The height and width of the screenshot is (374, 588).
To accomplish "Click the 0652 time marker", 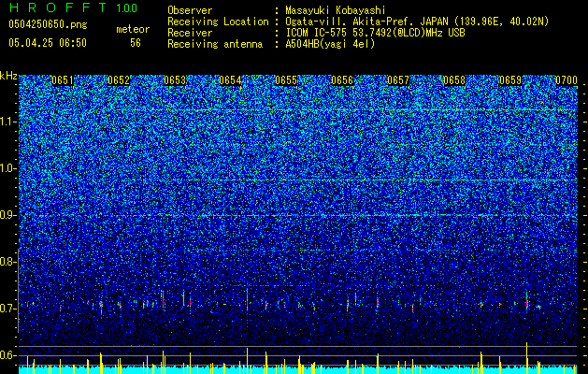I will point(119,80).
